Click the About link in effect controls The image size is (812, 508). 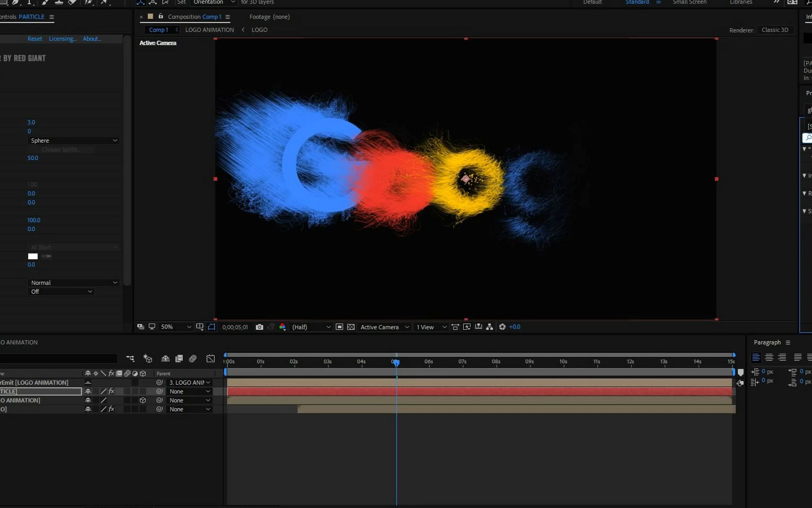[x=92, y=39]
